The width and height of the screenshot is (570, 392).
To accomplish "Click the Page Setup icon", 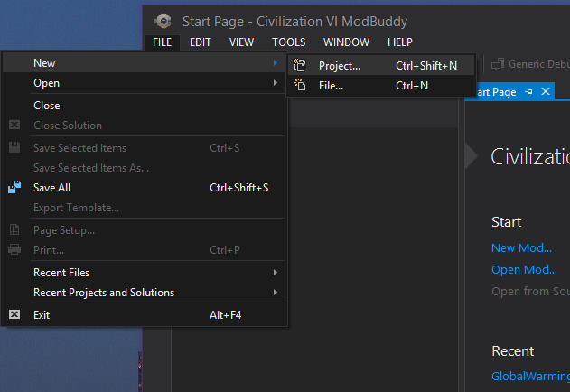I will tap(14, 230).
